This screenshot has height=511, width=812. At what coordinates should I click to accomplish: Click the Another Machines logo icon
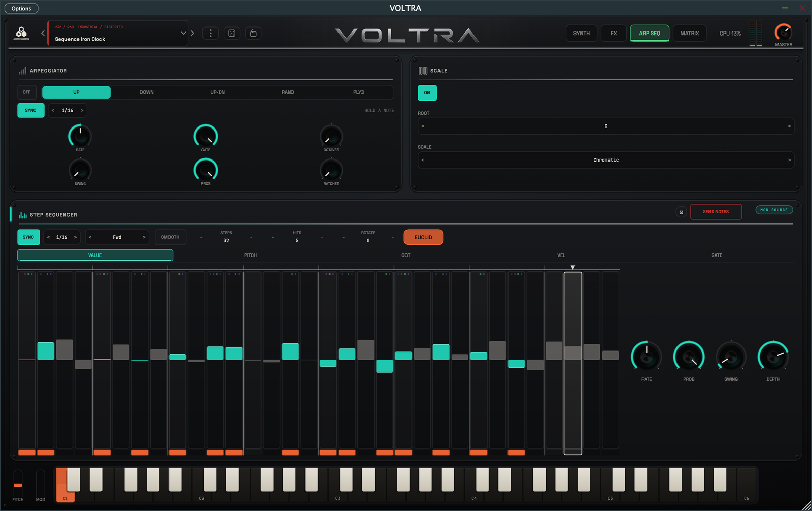pyautogui.click(x=21, y=33)
